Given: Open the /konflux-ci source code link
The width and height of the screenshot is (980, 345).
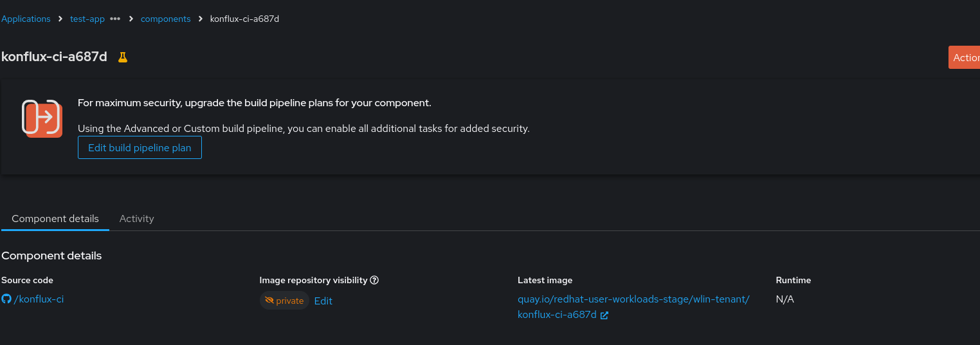Looking at the screenshot, I should pyautogui.click(x=39, y=299).
